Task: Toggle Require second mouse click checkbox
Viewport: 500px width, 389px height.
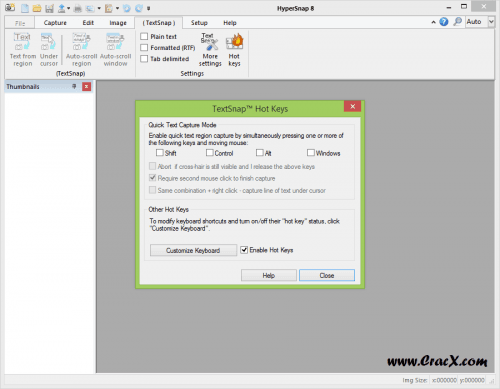Action: coord(152,178)
